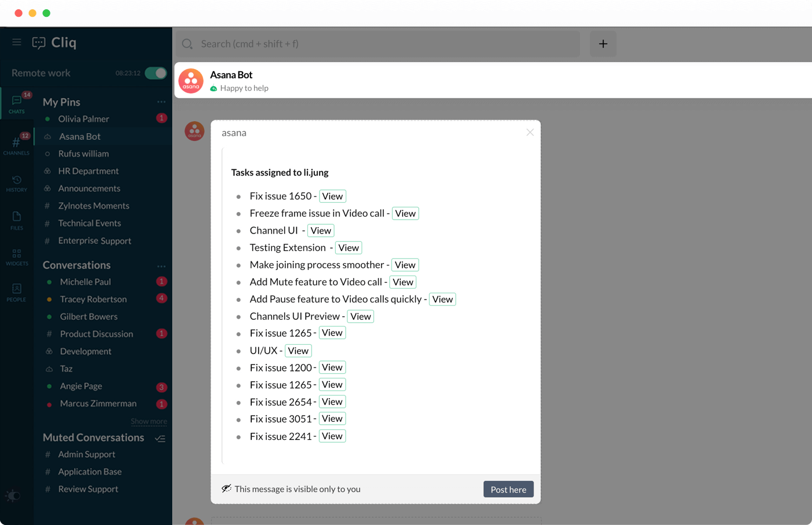812x525 pixels.
Task: View Make joining process smoother task
Action: [x=405, y=265]
